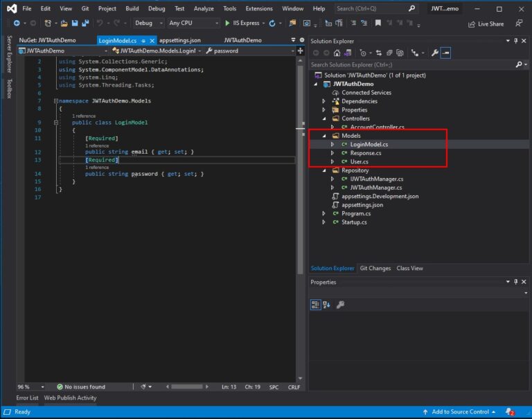This screenshot has height=419, width=532.
Task: Switch to the Class View tab
Action: (x=409, y=268)
